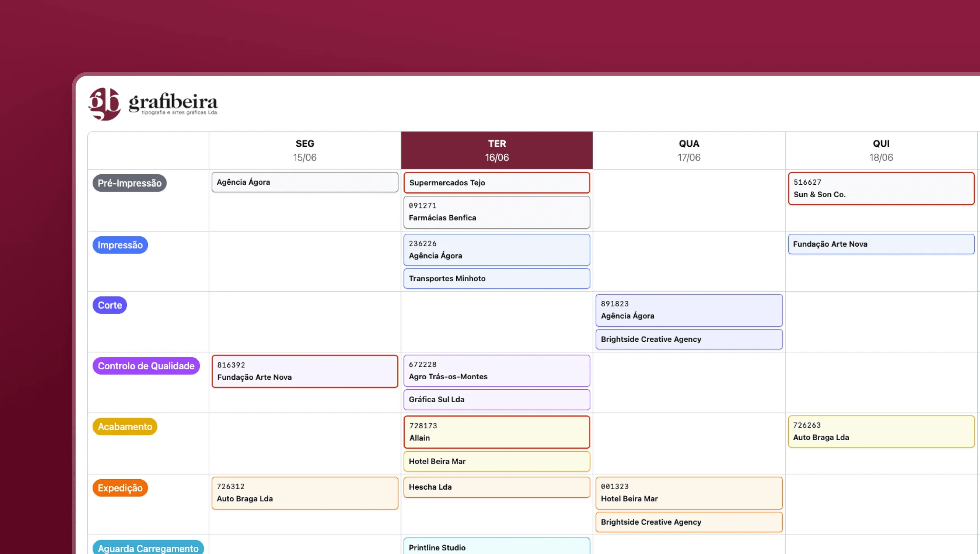
Task: Open the Brightside Creative Agency card in Corte
Action: pos(689,339)
